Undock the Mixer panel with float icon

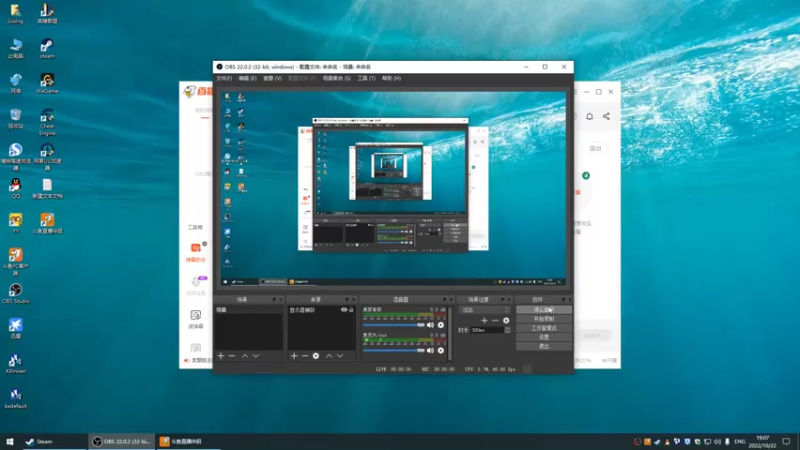[x=444, y=299]
